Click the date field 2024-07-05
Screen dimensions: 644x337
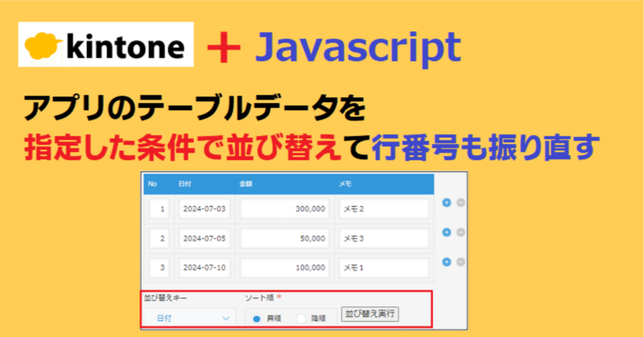point(204,238)
